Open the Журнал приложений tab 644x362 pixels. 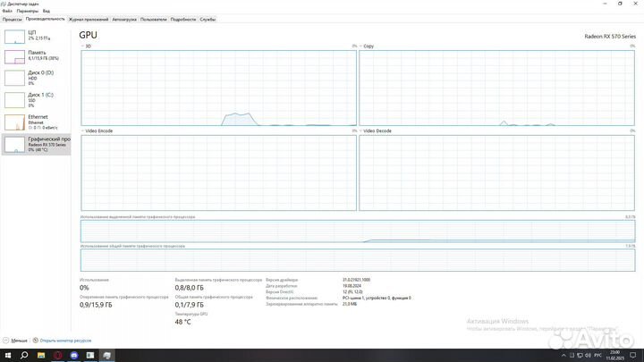[89, 18]
